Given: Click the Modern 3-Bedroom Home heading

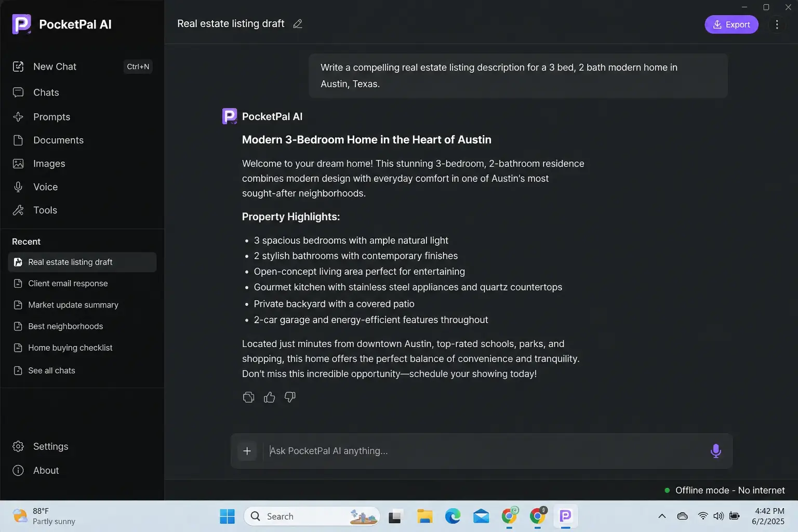Looking at the screenshot, I should (x=366, y=140).
